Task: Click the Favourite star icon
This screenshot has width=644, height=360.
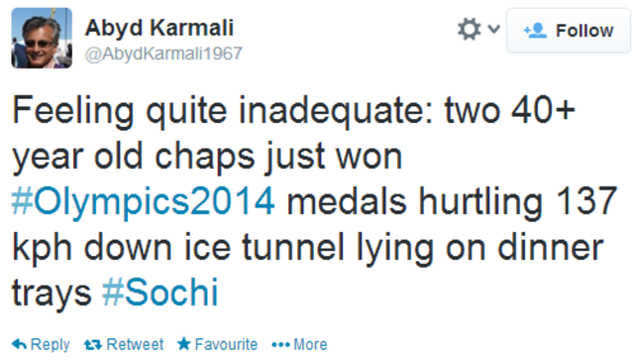Action: pos(183,343)
